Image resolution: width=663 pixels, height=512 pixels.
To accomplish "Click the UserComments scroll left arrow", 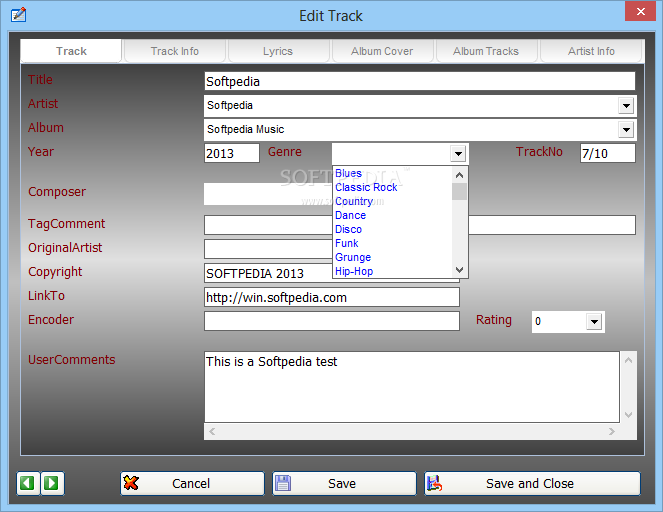I will click(x=212, y=431).
